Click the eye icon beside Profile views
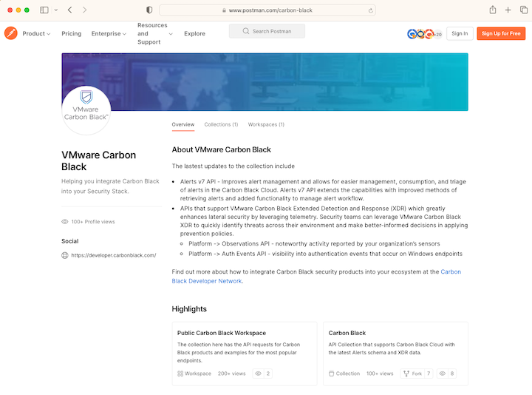 click(x=65, y=222)
